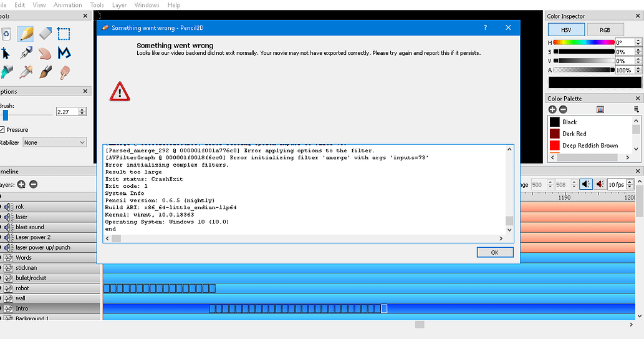Click help question mark in dialog title

coord(486,27)
